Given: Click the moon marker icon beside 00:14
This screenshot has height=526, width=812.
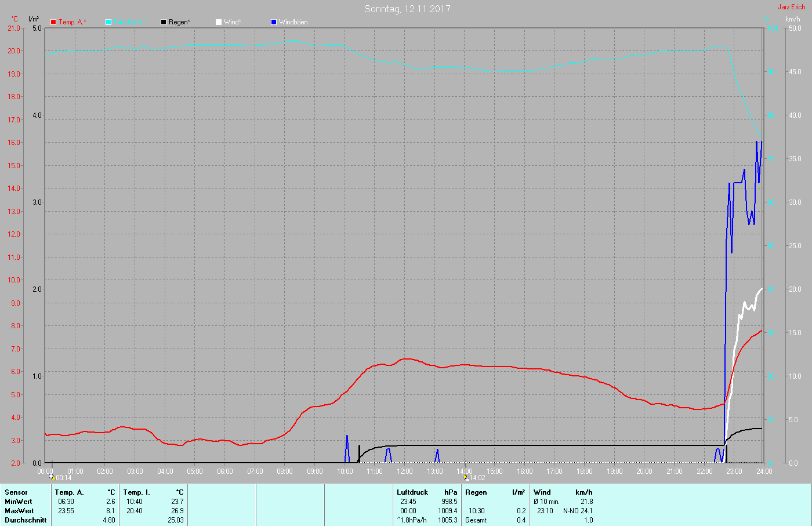Looking at the screenshot, I should coord(53,478).
